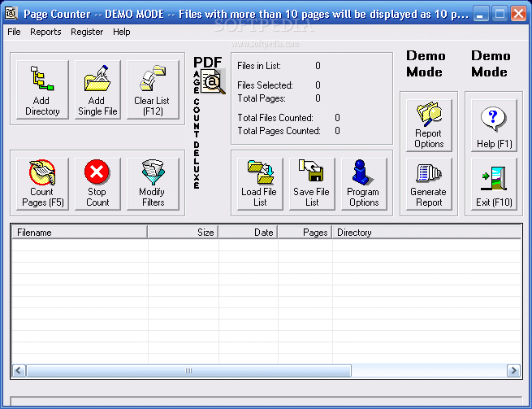Click the 'Total Files Counted:' label

[x=275, y=118]
